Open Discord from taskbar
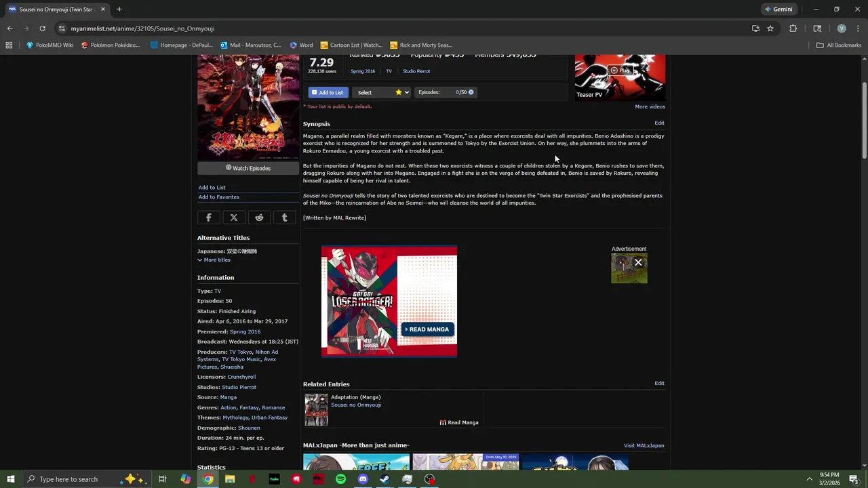Screen dimensions: 868x488 tap(363, 479)
